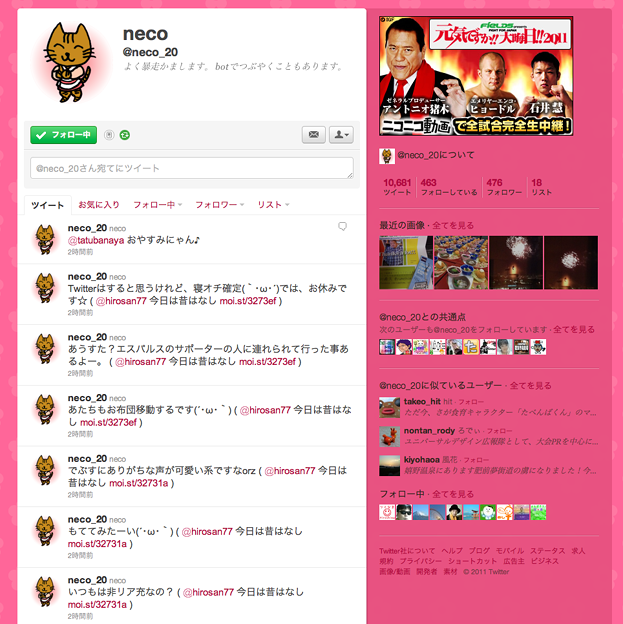Open the 18 リスト count

pyautogui.click(x=541, y=187)
